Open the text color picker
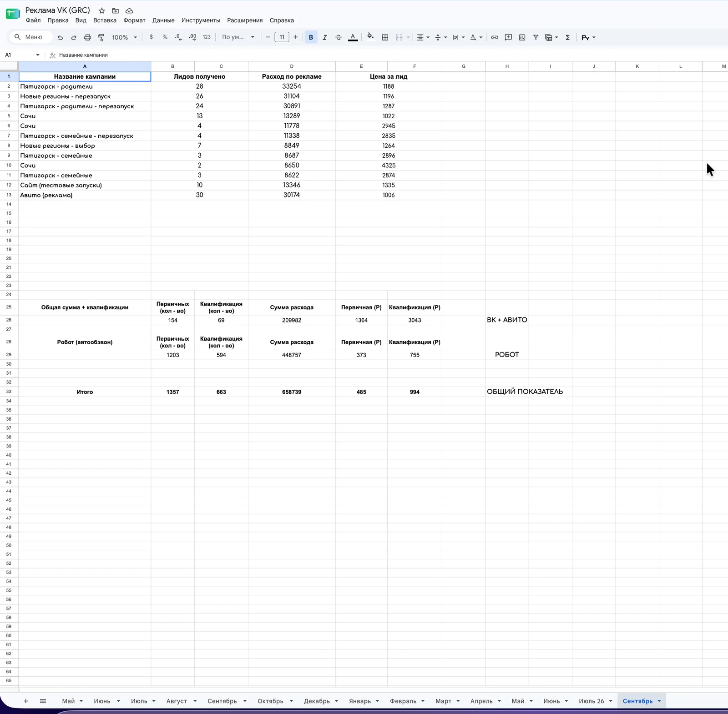728x714 pixels. (x=353, y=37)
